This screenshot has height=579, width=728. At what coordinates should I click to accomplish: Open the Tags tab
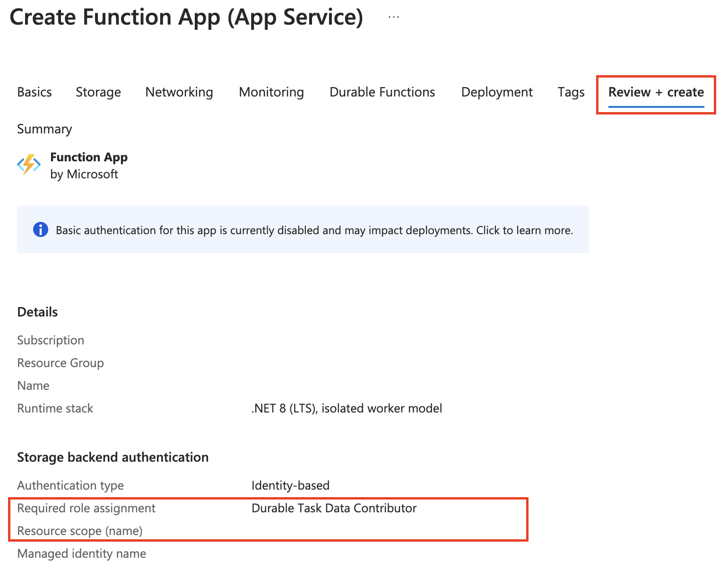(x=571, y=92)
